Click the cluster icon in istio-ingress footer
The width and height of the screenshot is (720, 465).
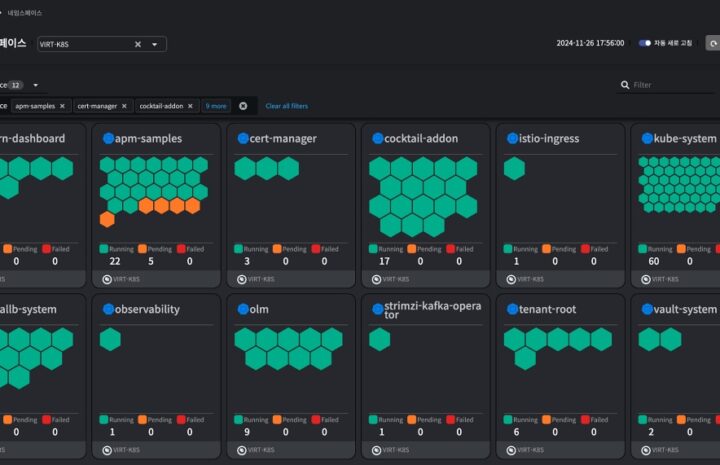(511, 279)
